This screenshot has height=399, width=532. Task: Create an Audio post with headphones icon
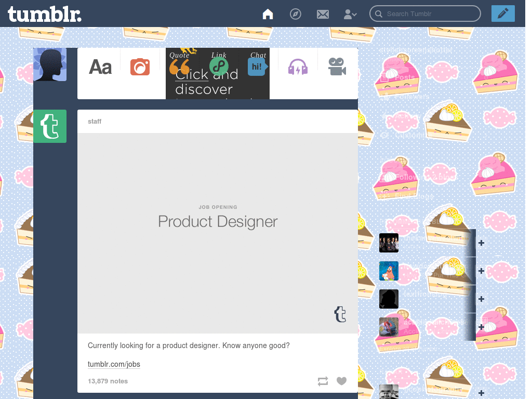coord(298,66)
